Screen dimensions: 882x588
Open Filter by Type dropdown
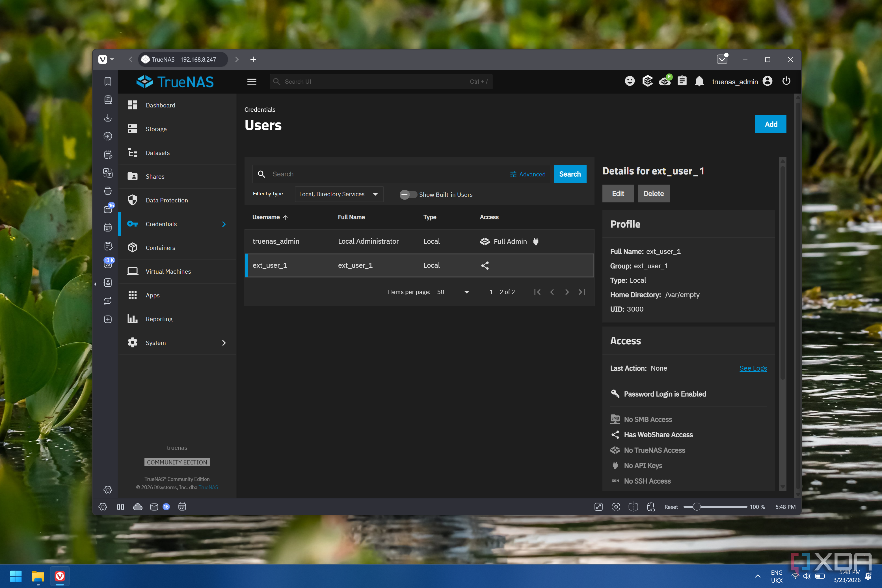pos(339,194)
